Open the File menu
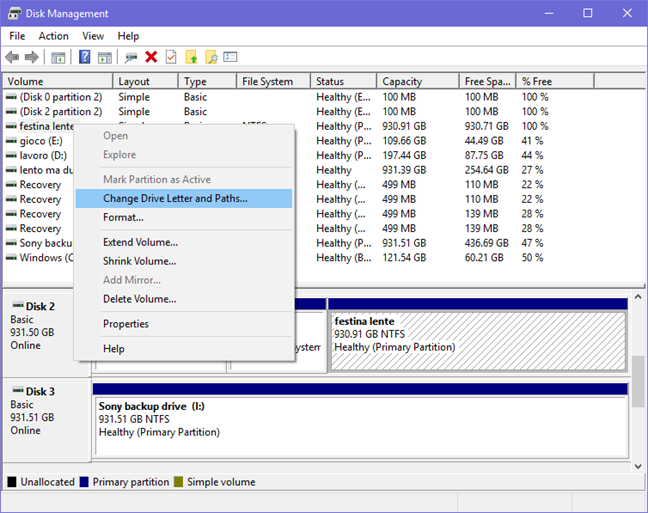648x513 pixels. (17, 36)
